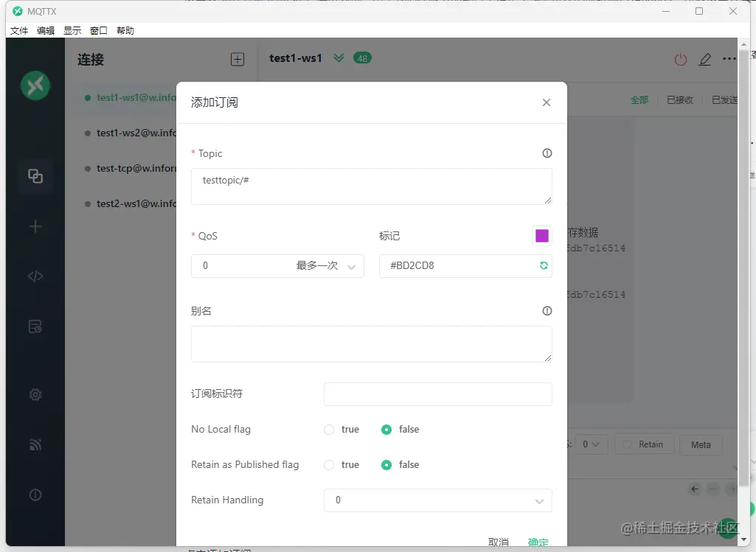Open the About info icon in sidebar
The width and height of the screenshot is (756, 552).
(35, 495)
